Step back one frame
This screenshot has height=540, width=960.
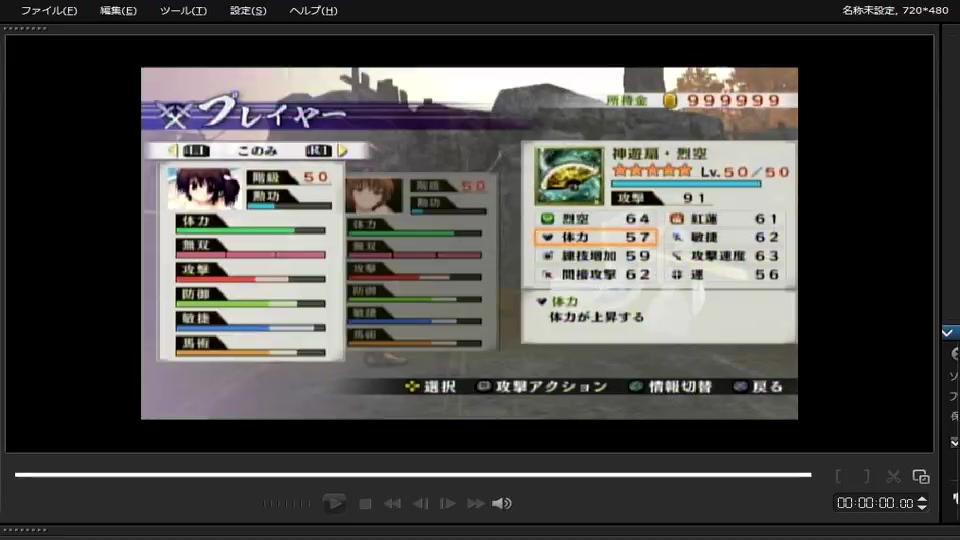421,504
